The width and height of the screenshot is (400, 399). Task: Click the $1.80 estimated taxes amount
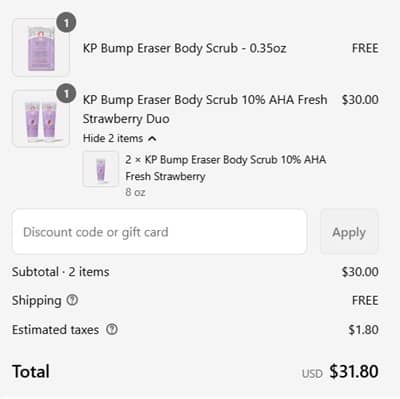[x=363, y=329]
